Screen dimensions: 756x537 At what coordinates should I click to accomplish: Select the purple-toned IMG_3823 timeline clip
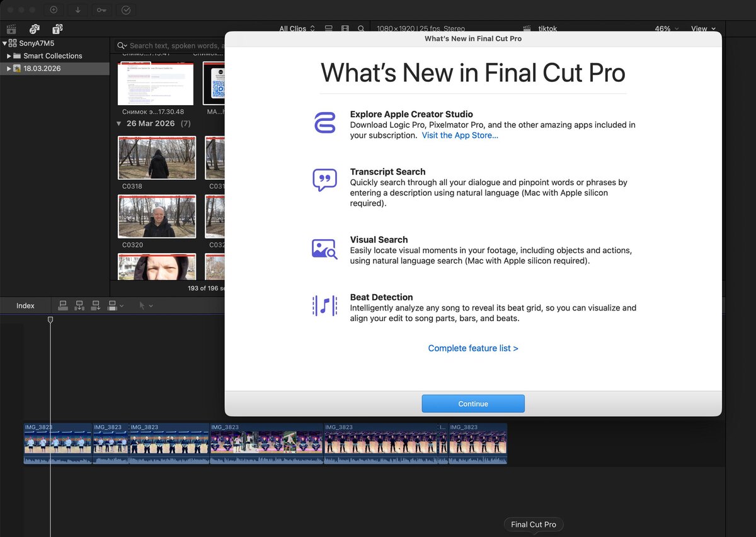(266, 443)
